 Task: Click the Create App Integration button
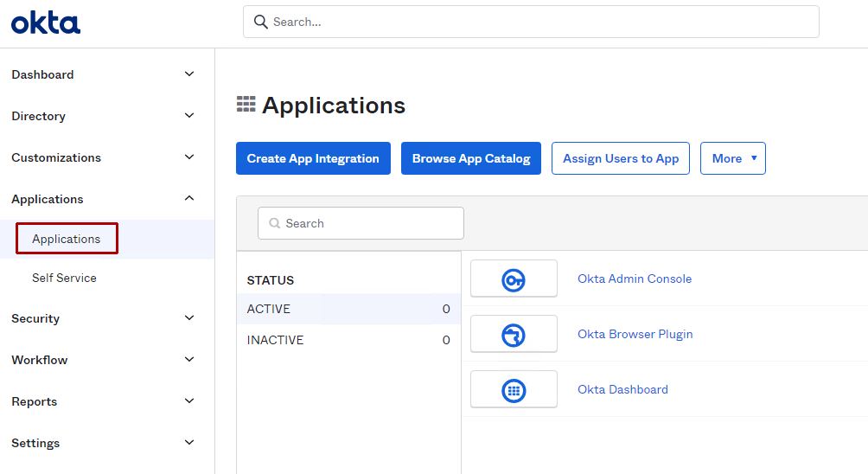pyautogui.click(x=313, y=158)
